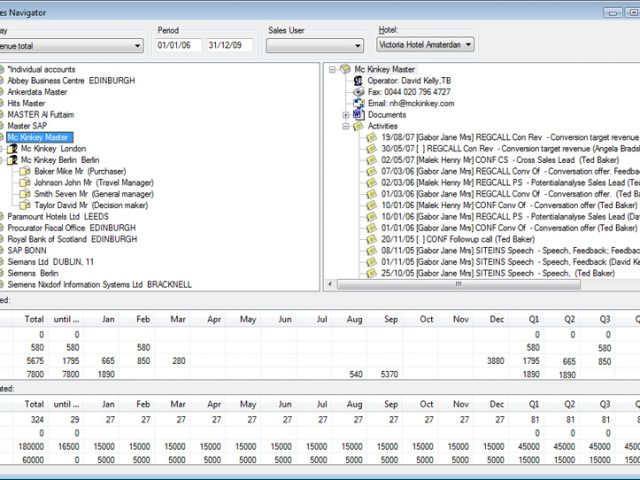
Task: Click the Documents Word icon
Action: click(x=358, y=115)
